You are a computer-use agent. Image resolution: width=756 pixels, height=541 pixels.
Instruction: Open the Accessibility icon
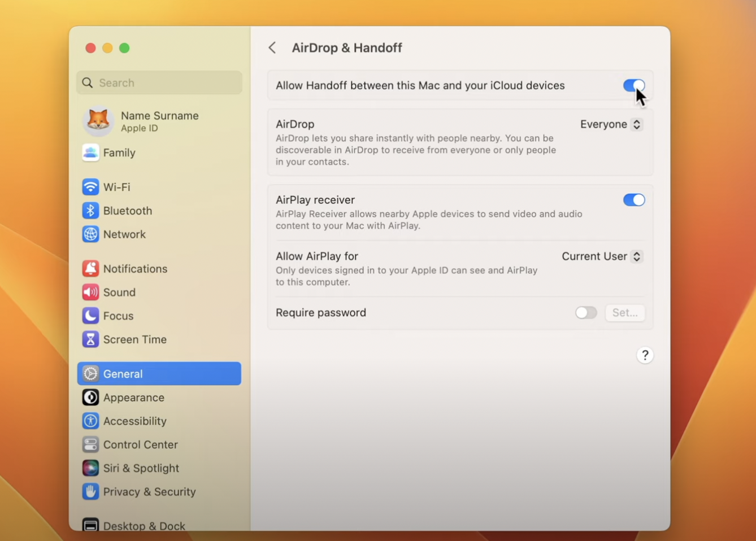pos(90,421)
